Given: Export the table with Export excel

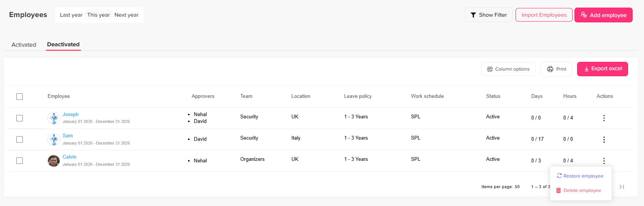Looking at the screenshot, I should pos(602,69).
